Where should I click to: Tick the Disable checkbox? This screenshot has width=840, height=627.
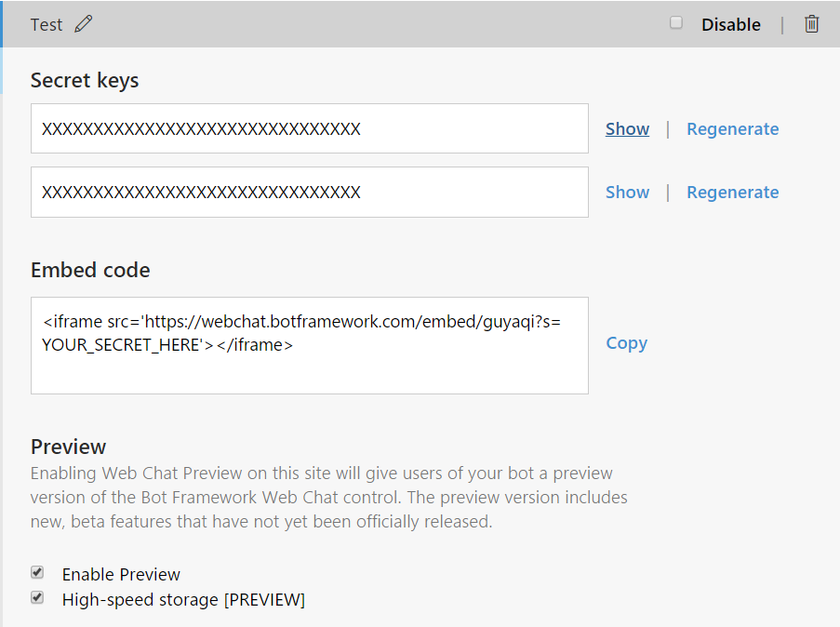point(676,23)
